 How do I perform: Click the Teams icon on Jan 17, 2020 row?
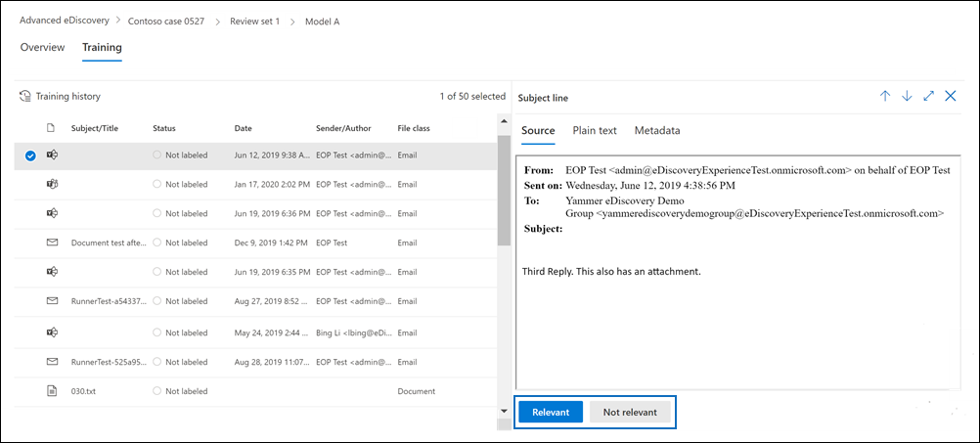point(52,184)
